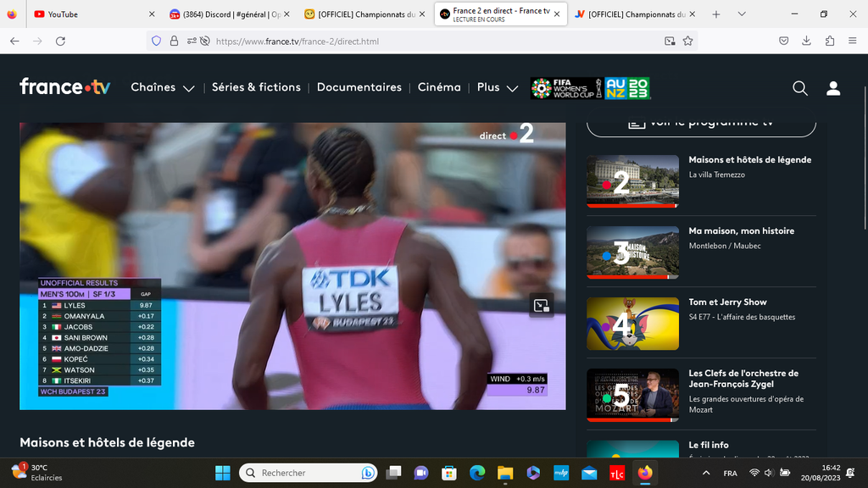Close the France 2 en direct tab

(557, 14)
